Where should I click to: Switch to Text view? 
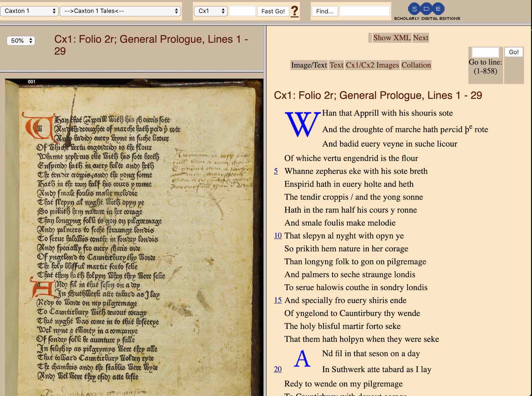[x=336, y=65]
